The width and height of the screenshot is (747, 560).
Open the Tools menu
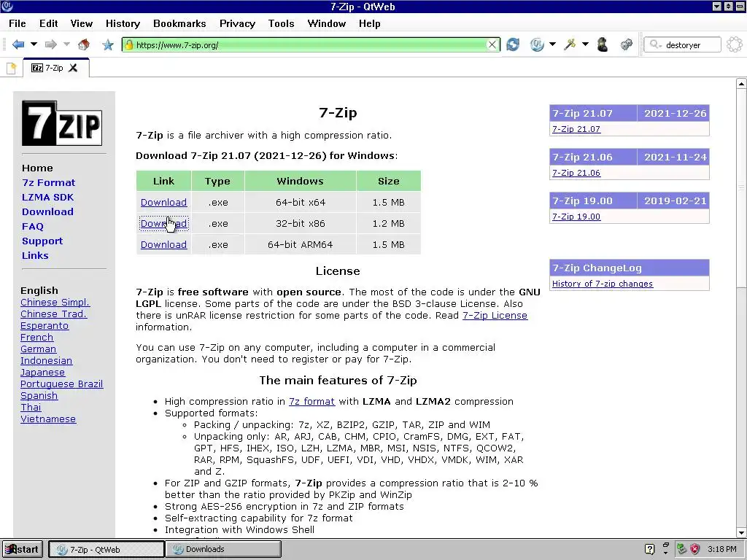[281, 23]
